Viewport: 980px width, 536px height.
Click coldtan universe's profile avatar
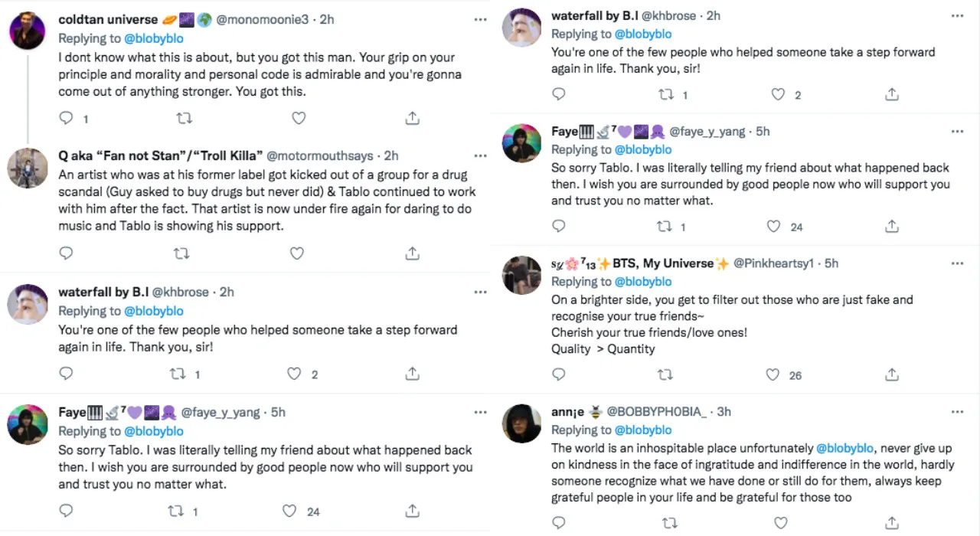[x=28, y=31]
